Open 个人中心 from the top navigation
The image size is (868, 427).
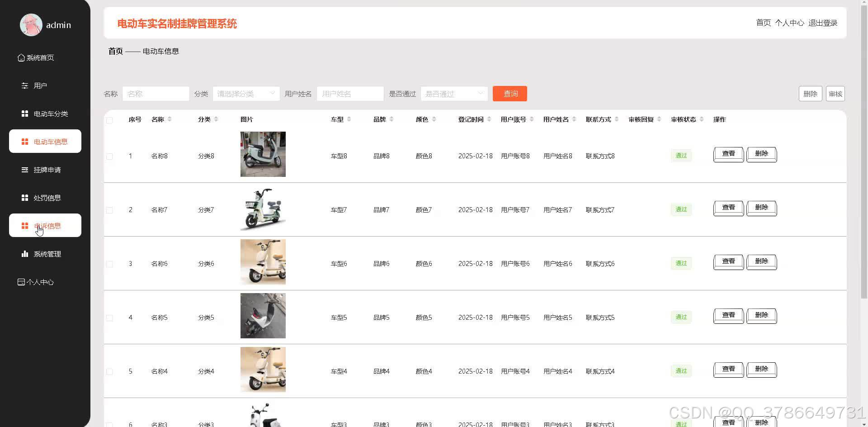point(789,23)
